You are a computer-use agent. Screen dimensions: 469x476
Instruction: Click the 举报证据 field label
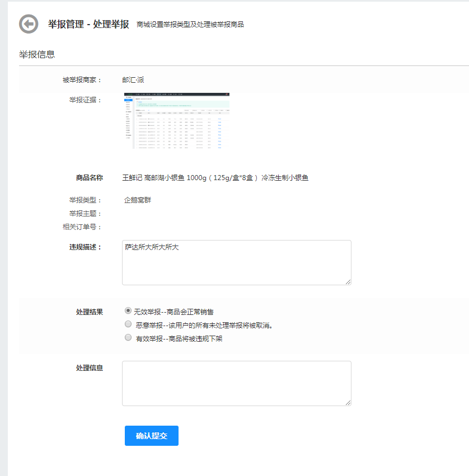tap(85, 100)
